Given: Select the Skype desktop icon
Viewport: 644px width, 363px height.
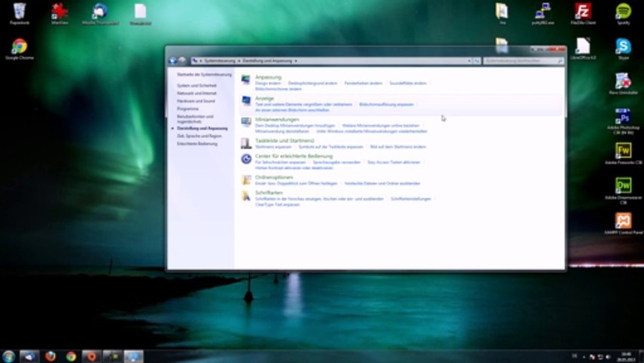Looking at the screenshot, I should (x=623, y=49).
